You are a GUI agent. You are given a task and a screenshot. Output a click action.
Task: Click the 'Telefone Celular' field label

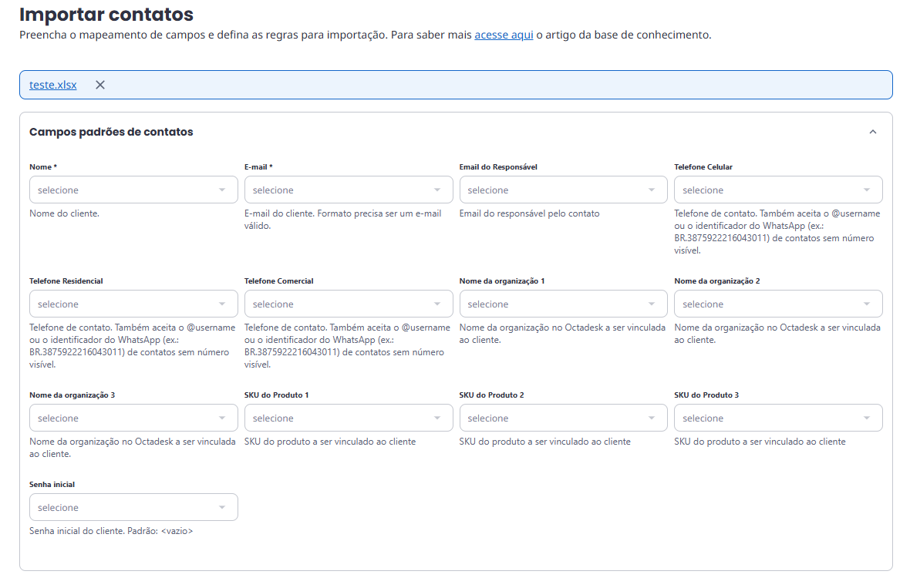click(703, 167)
